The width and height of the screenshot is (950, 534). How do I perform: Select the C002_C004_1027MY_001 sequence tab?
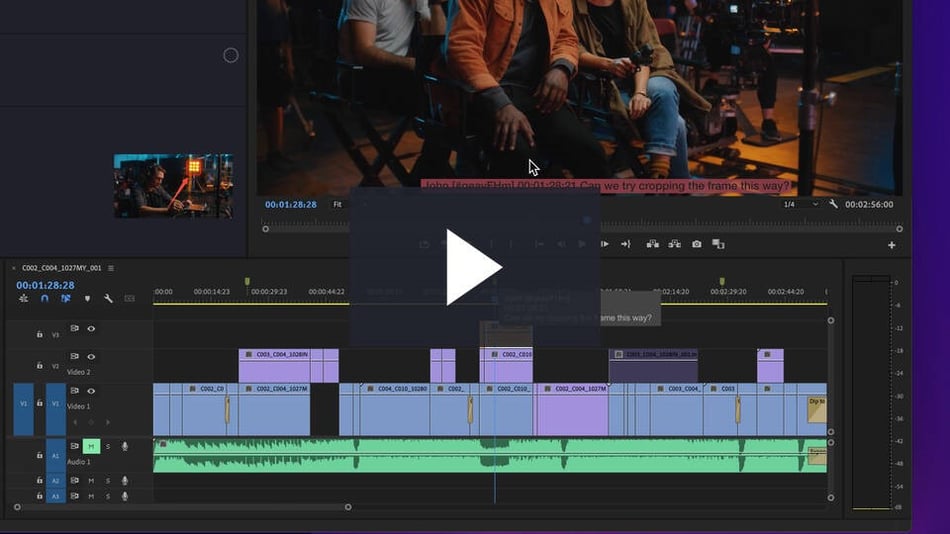point(61,268)
